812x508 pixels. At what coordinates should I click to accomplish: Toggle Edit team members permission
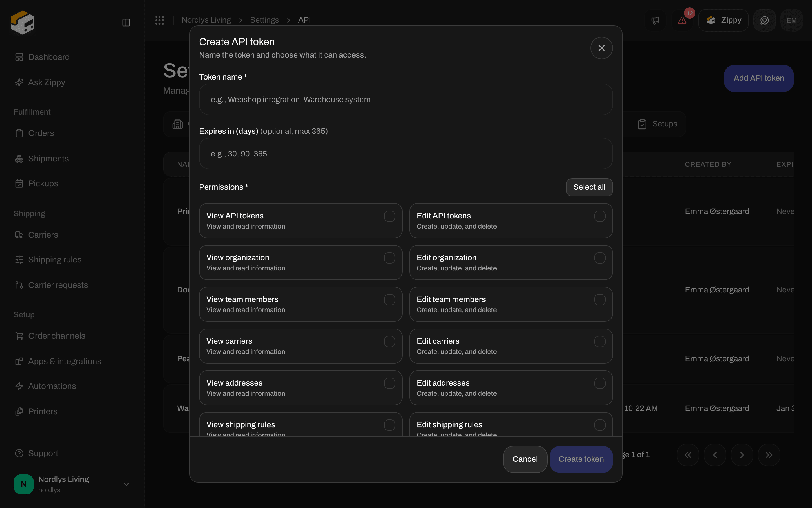(600, 300)
